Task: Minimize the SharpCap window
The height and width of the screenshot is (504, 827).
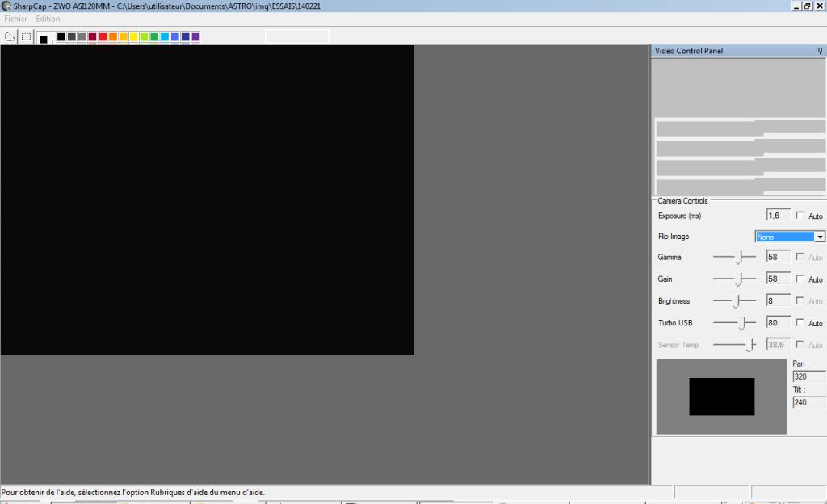Action: pos(796,6)
